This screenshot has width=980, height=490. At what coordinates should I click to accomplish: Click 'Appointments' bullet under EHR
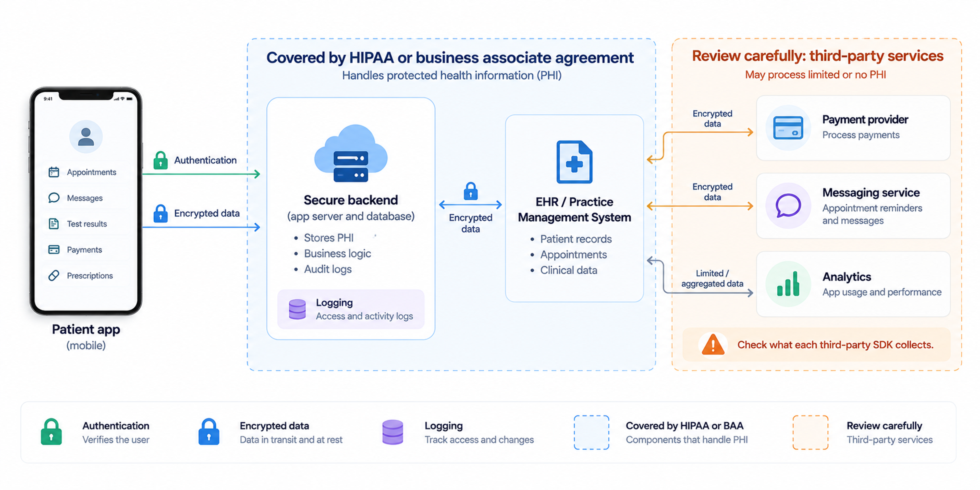click(573, 254)
